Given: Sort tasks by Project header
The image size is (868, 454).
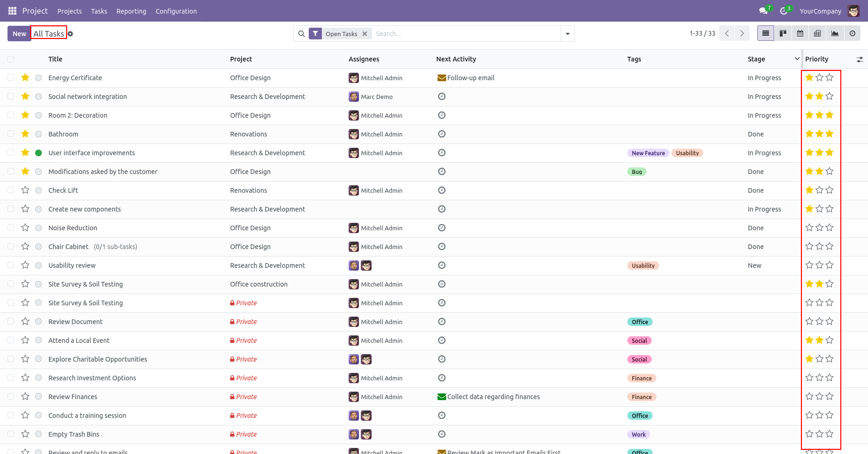Looking at the screenshot, I should click(241, 59).
